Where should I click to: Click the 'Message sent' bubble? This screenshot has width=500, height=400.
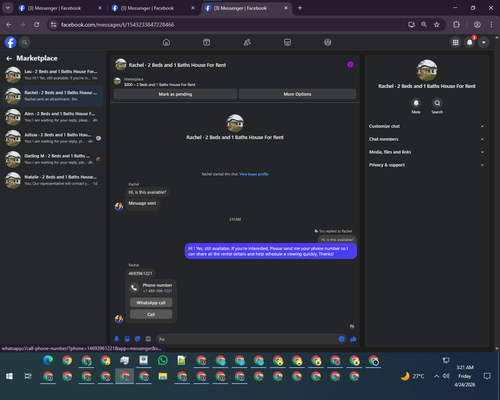coord(142,203)
